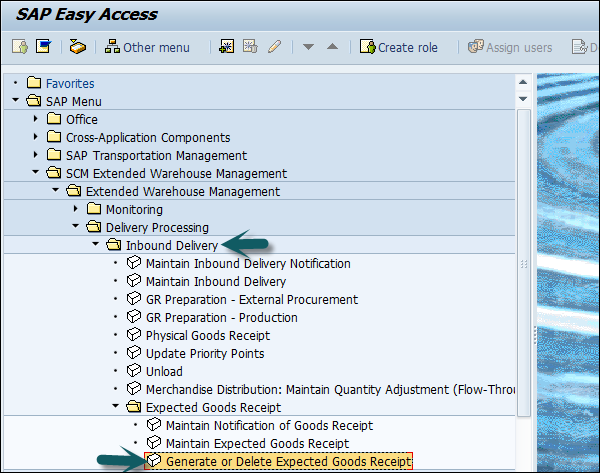Collapse the Expected Goods Receipt folder

116,408
